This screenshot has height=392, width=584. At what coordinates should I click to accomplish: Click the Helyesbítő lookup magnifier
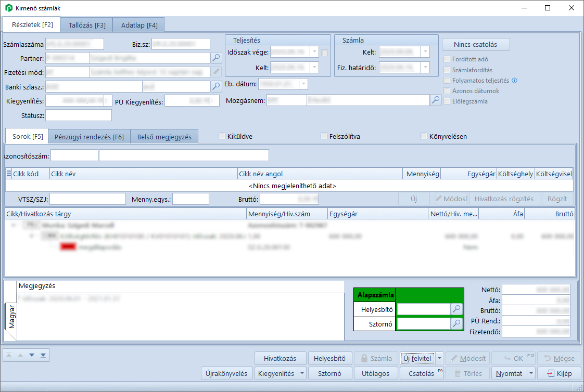coord(456,309)
